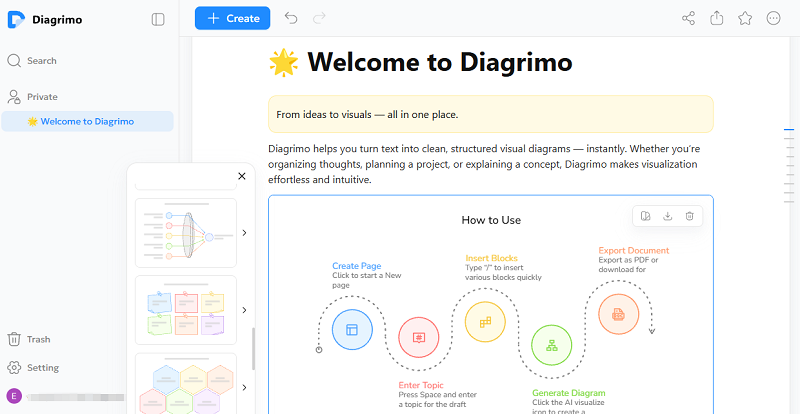
Task: Click the redo arrow icon
Action: click(319, 18)
